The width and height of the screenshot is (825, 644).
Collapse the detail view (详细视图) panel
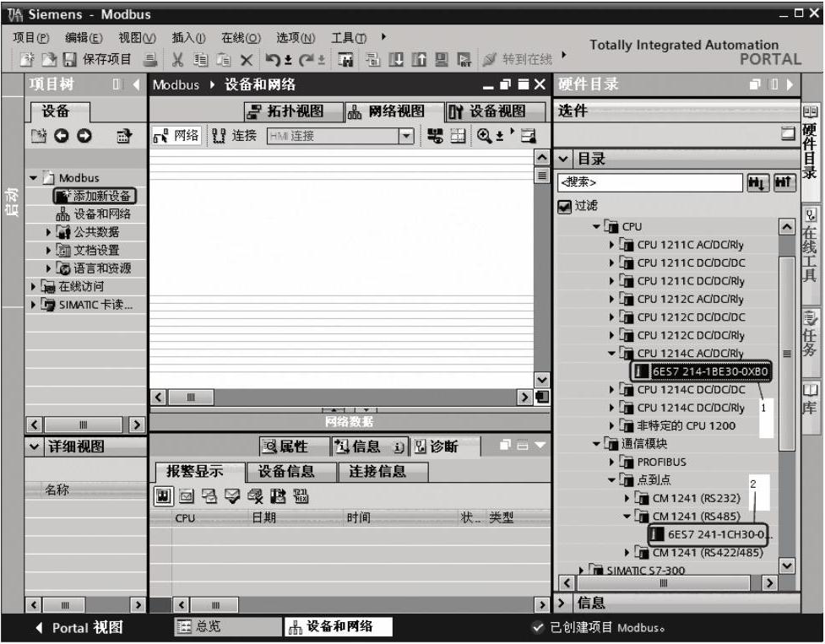[x=35, y=447]
